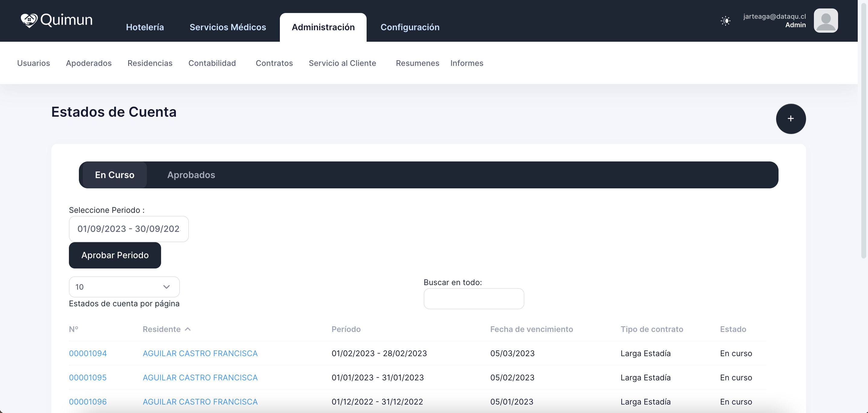
Task: Sort by Estado column header
Action: coord(733,329)
